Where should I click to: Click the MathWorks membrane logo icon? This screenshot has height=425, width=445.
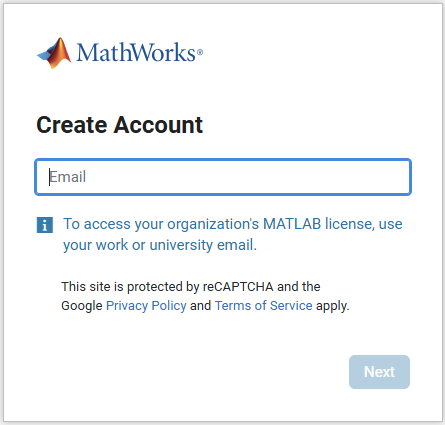54,53
